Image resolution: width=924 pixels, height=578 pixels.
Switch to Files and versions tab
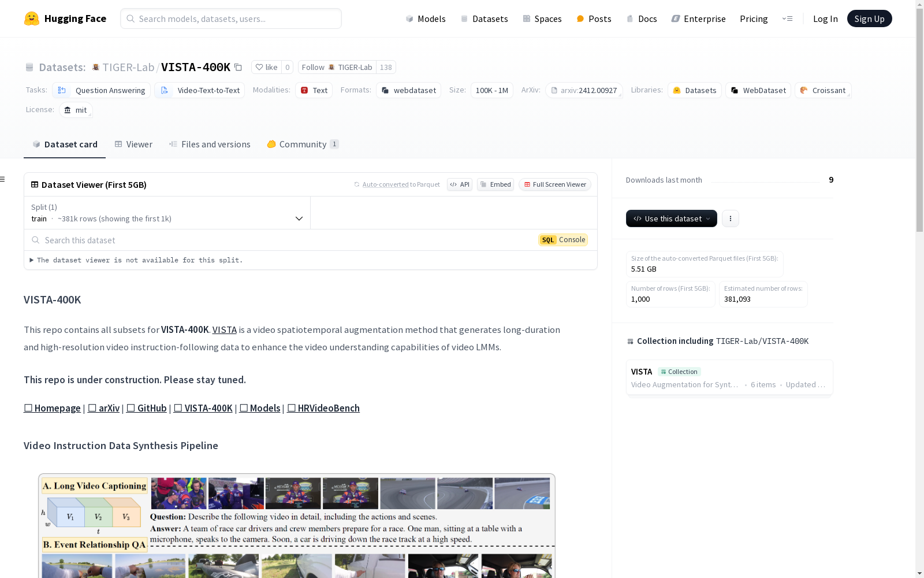click(210, 144)
